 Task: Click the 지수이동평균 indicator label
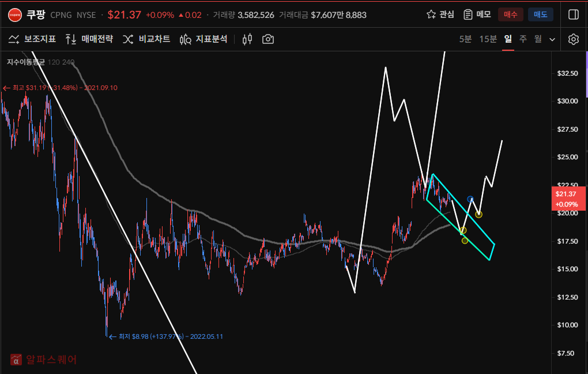point(26,62)
